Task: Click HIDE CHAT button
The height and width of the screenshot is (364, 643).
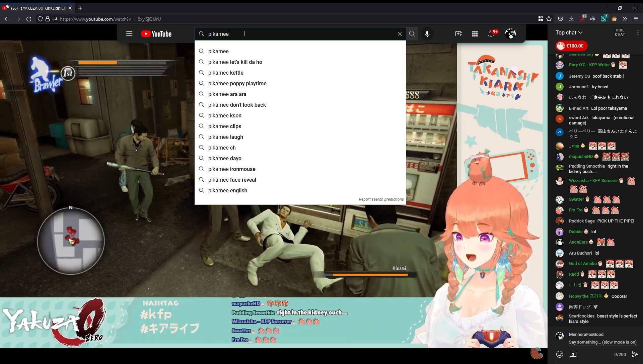Action: click(x=620, y=32)
